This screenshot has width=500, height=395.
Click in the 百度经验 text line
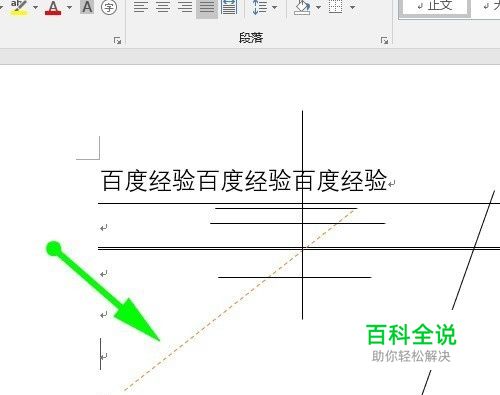pyautogui.click(x=244, y=181)
